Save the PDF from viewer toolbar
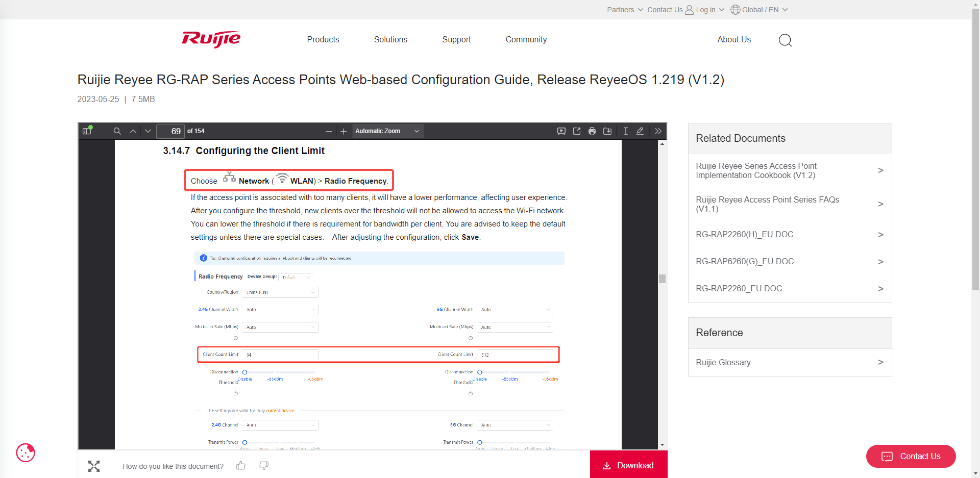The height and width of the screenshot is (478, 980). click(x=607, y=131)
